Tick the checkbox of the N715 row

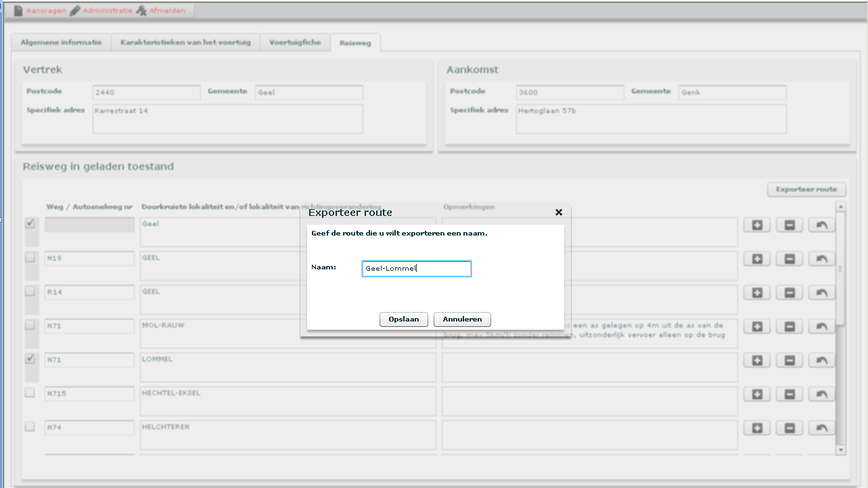click(30, 393)
